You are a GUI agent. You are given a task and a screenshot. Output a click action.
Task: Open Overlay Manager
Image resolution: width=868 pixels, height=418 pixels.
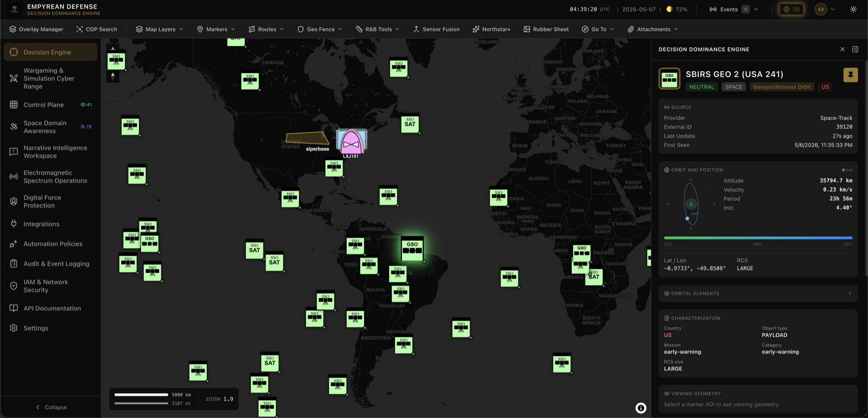pyautogui.click(x=36, y=29)
